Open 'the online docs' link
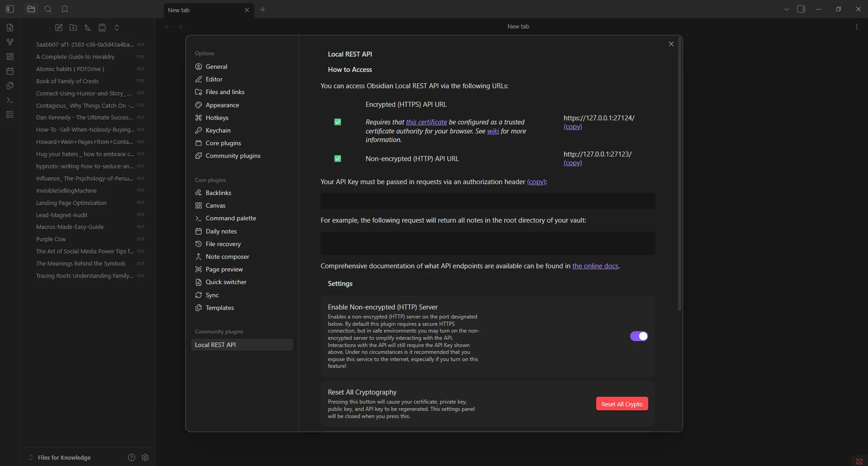868x466 pixels. pos(595,266)
